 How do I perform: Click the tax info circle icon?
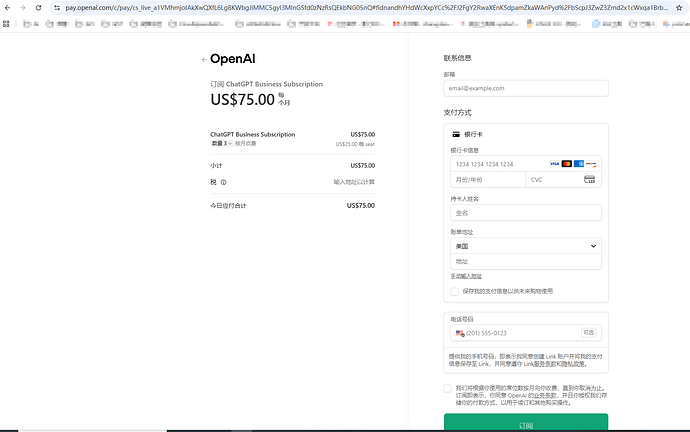(x=224, y=182)
